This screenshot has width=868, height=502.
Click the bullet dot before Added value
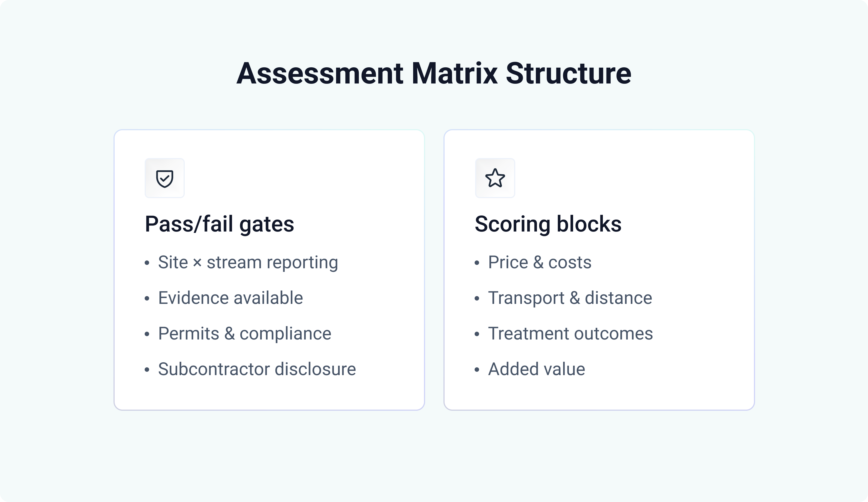click(477, 370)
